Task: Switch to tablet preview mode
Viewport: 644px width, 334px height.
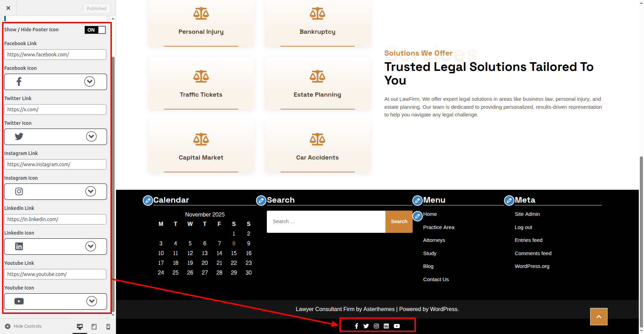Action: [94, 326]
